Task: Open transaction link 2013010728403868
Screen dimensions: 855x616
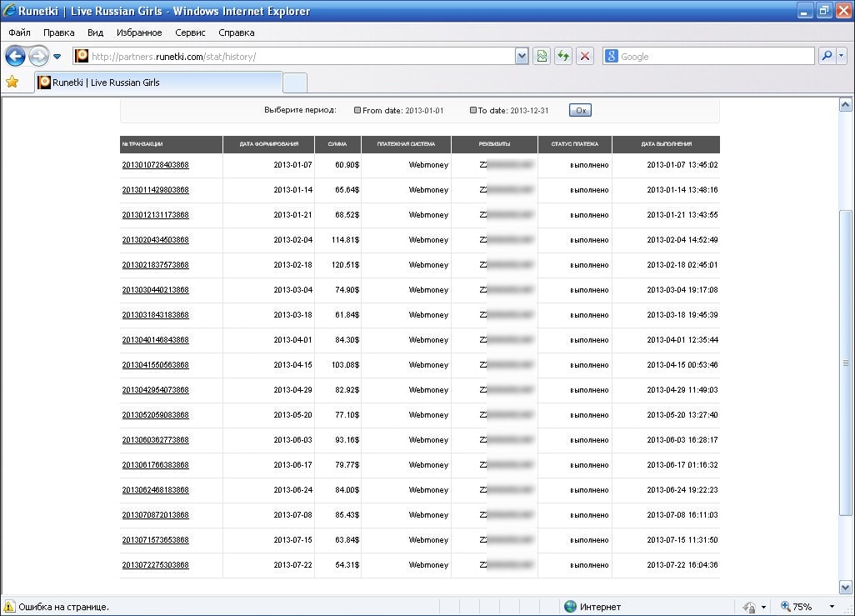Action: [155, 165]
